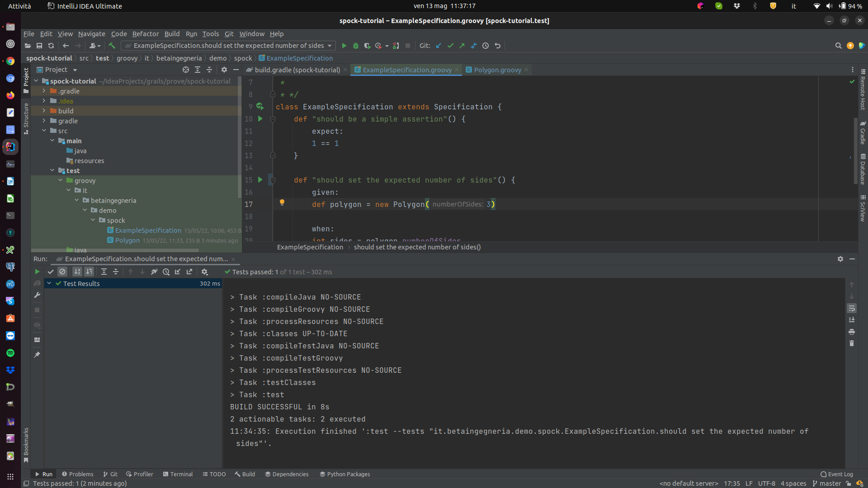This screenshot has height=488, width=868.
Task: Open the Terminal tool window button
Action: click(178, 474)
